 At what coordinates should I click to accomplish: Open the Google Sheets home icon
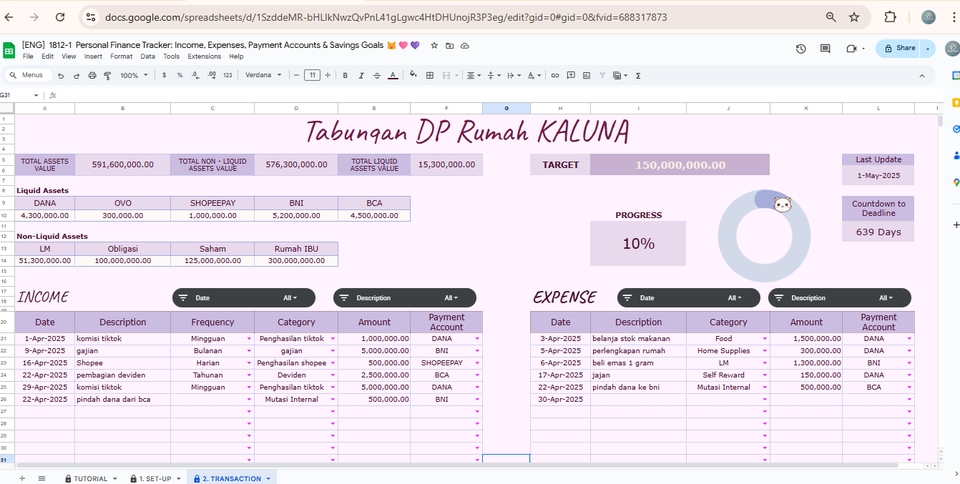(x=9, y=50)
